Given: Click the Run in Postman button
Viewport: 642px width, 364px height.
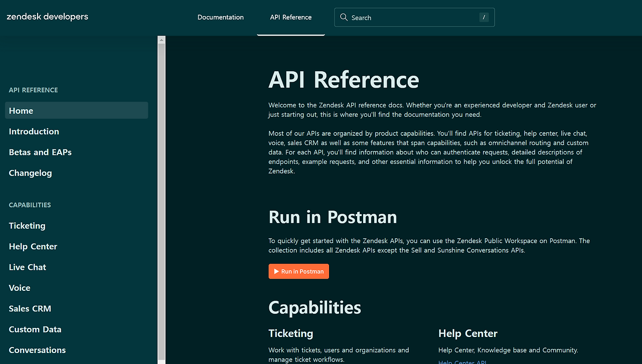Looking at the screenshot, I should pos(299,271).
